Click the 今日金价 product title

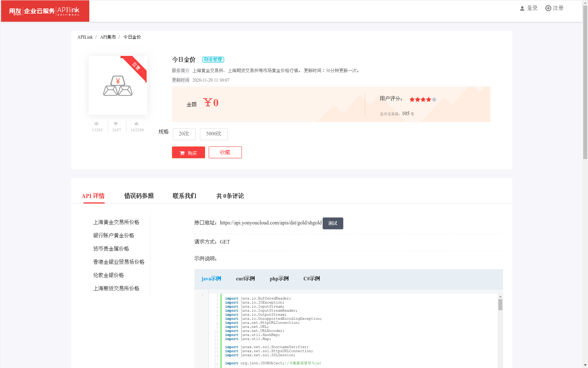184,60
